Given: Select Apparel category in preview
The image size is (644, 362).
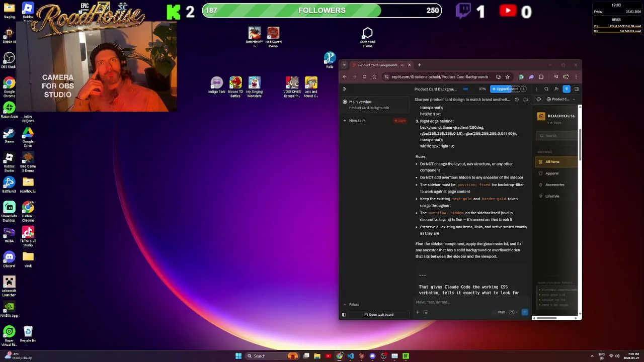Looking at the screenshot, I should pos(552,173).
